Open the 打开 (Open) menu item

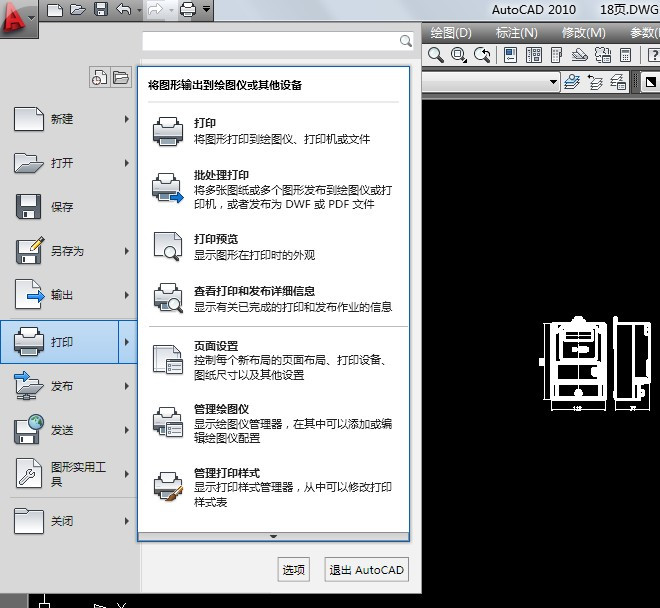(x=69, y=163)
